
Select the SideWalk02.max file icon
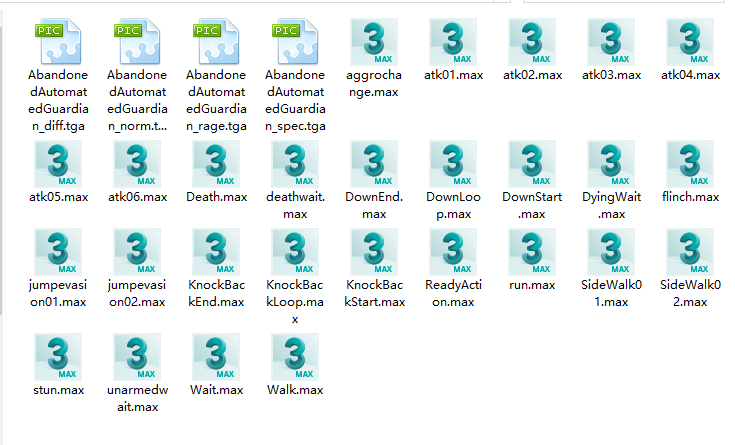tap(690, 252)
